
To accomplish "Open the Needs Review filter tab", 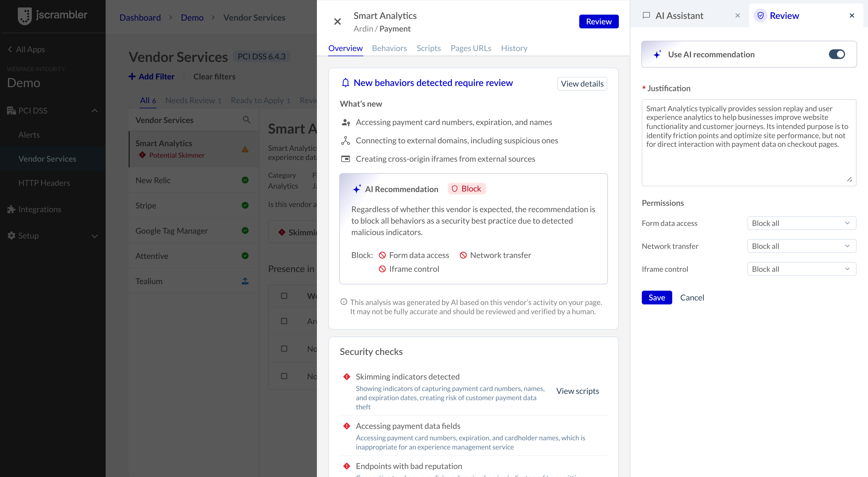I will tap(193, 100).
